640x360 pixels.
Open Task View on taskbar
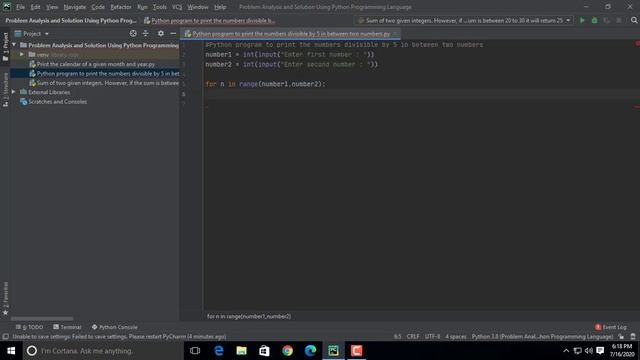(195, 351)
